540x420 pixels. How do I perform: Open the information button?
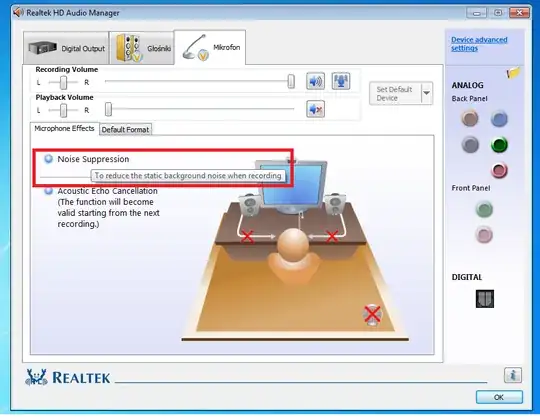(x=513, y=375)
